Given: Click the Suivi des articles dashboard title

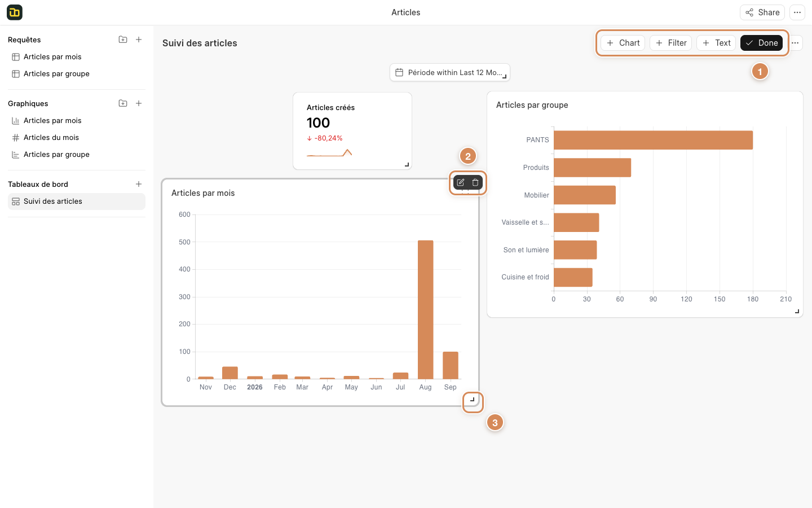Looking at the screenshot, I should [200, 43].
